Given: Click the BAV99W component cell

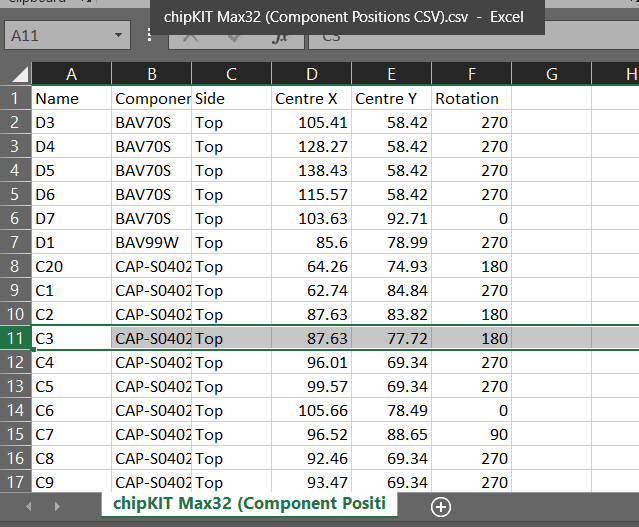Looking at the screenshot, I should pyautogui.click(x=151, y=242).
